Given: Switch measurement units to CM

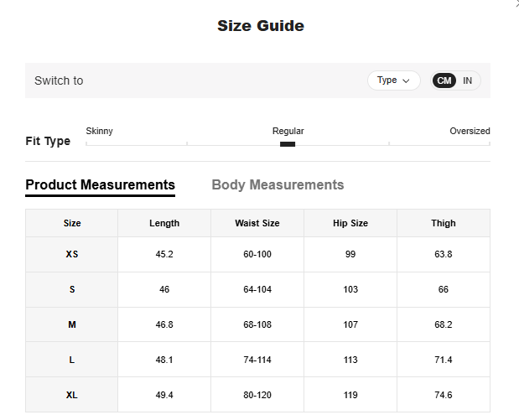Looking at the screenshot, I should point(444,80).
